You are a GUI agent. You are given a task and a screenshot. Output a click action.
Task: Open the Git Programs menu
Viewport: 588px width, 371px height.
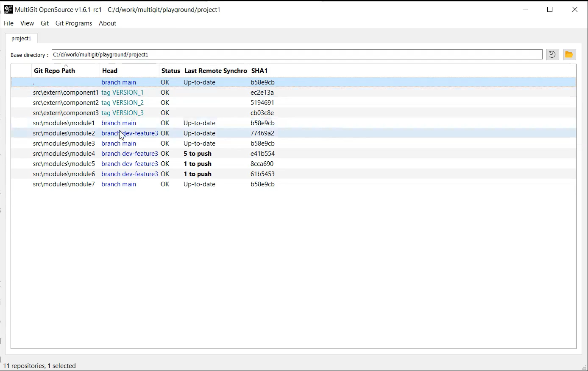click(73, 23)
